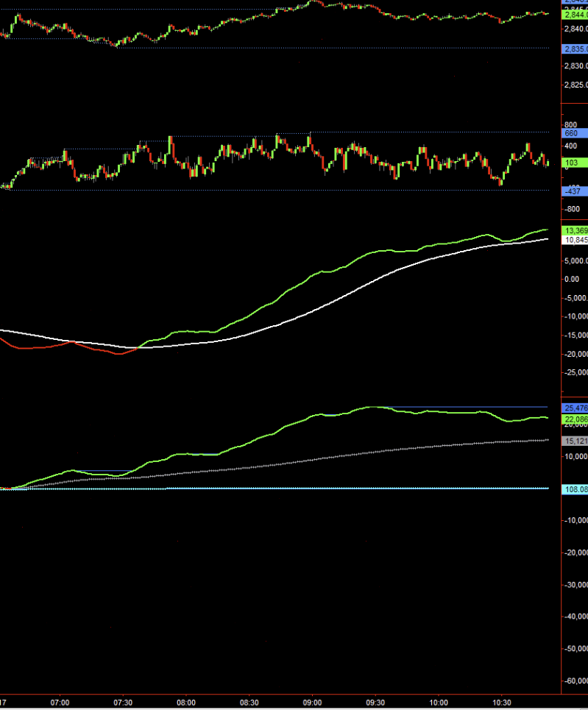Click the blue 660 high value label
The height and width of the screenshot is (710, 588).
point(575,133)
